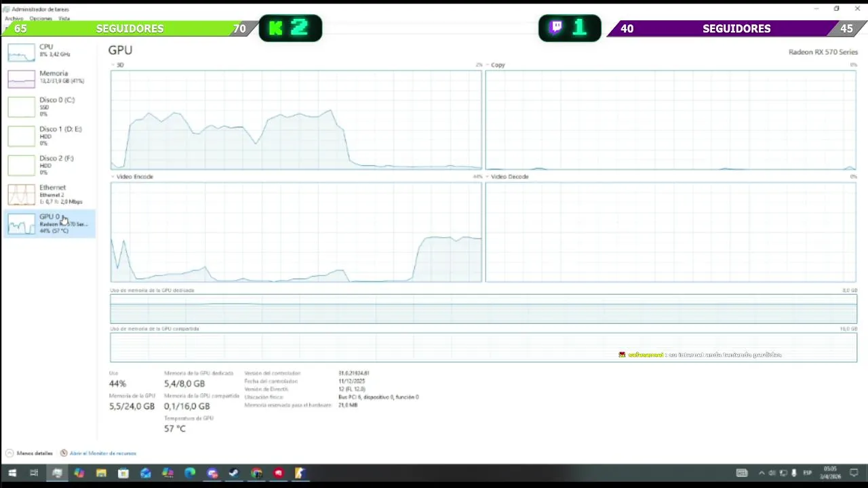Click the volume tray icon
The image size is (868, 488).
772,473
